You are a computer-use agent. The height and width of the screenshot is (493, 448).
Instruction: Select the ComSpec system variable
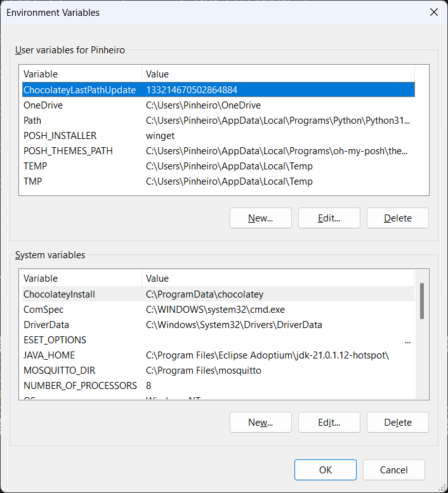(x=218, y=310)
